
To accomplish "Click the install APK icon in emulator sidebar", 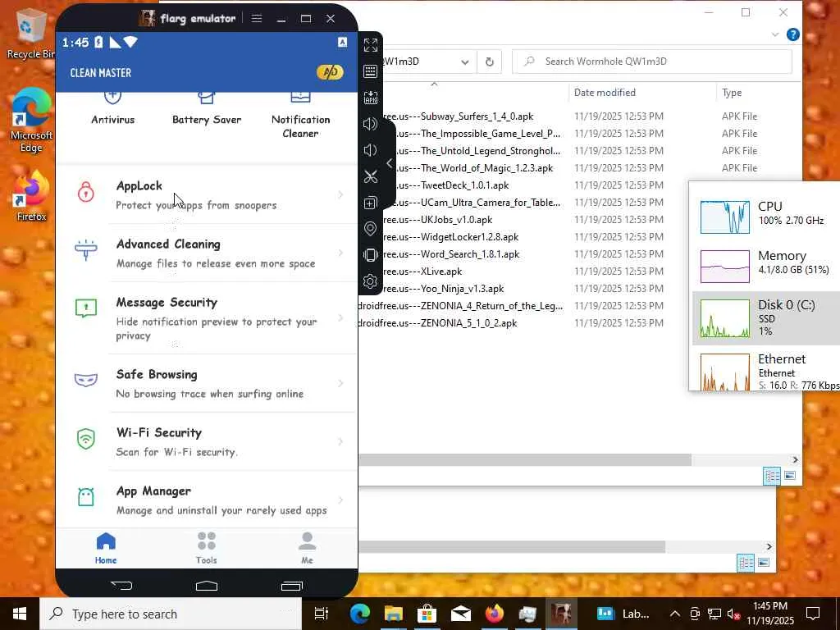I will point(370,98).
